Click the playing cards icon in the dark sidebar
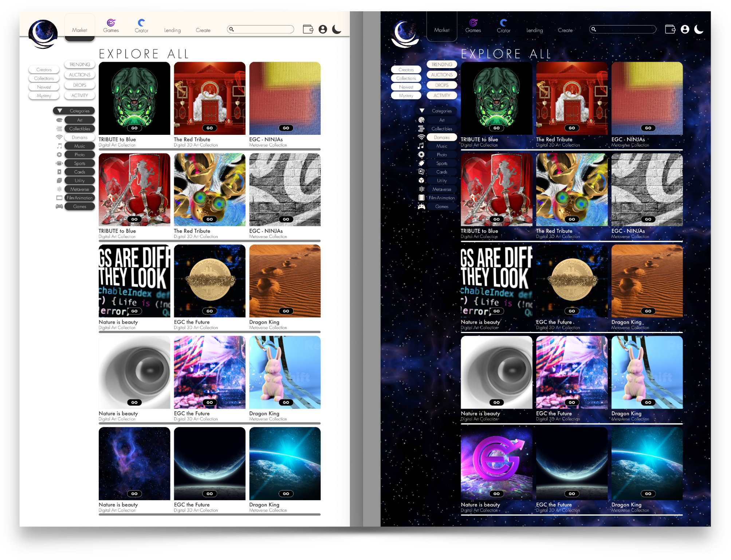The image size is (731, 560). 421,172
